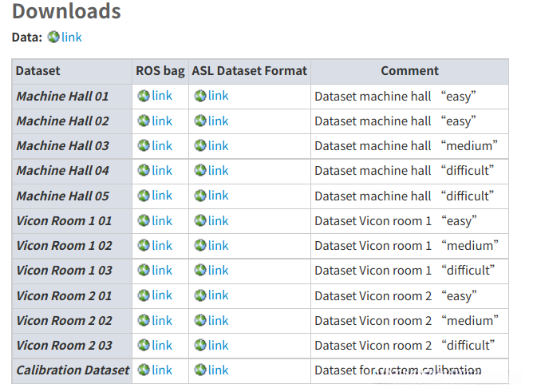Click Vicon Room 2 02 ASL globe icon
533x392 pixels.
click(199, 320)
